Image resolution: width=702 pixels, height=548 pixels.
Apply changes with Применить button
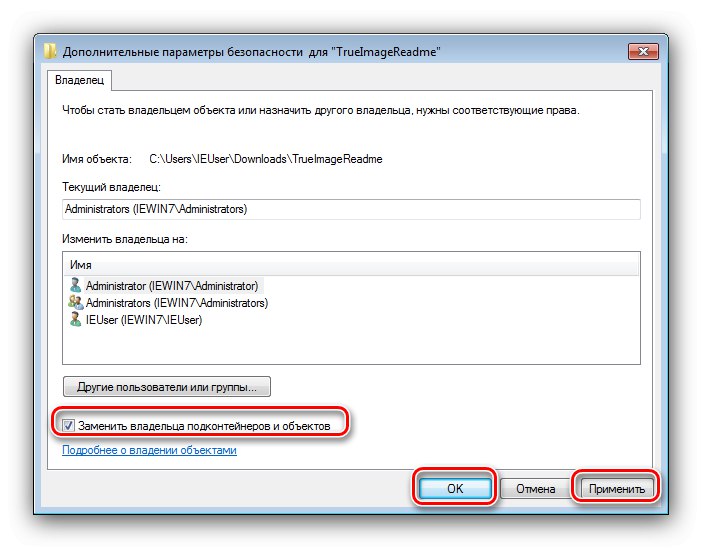point(616,488)
